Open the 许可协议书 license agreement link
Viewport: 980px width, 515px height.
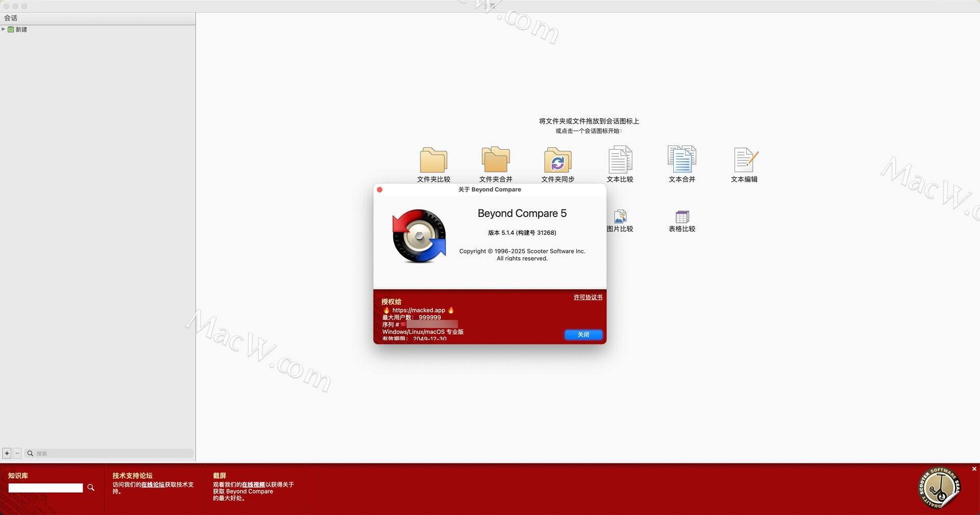click(588, 297)
